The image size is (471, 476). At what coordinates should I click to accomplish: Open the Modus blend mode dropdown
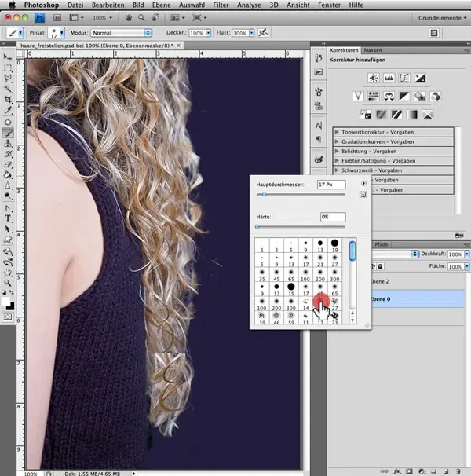(121, 33)
